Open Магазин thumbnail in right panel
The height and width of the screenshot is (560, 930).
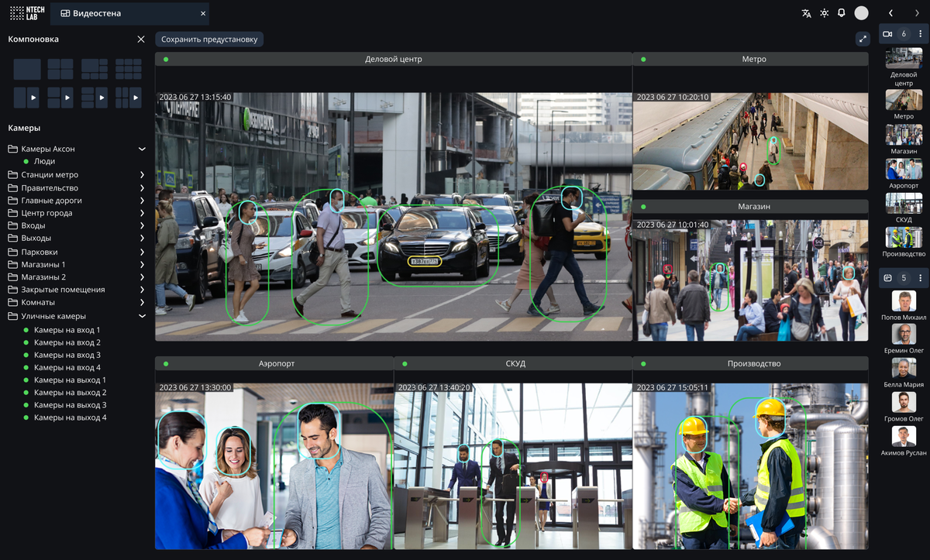click(x=904, y=135)
